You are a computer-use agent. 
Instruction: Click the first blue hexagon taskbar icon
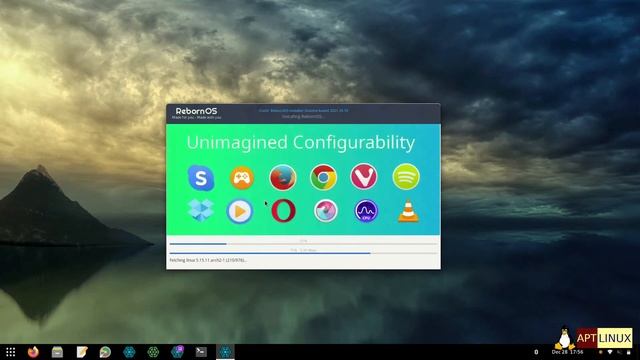coord(129,352)
